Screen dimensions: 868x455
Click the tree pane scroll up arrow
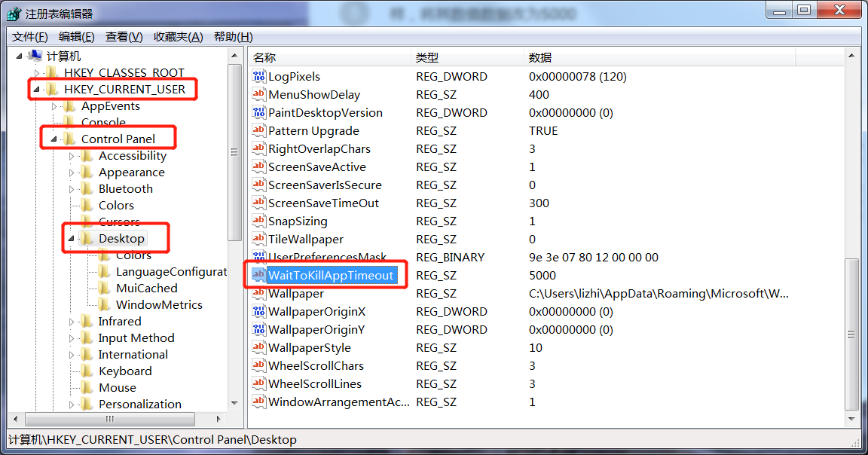click(234, 55)
